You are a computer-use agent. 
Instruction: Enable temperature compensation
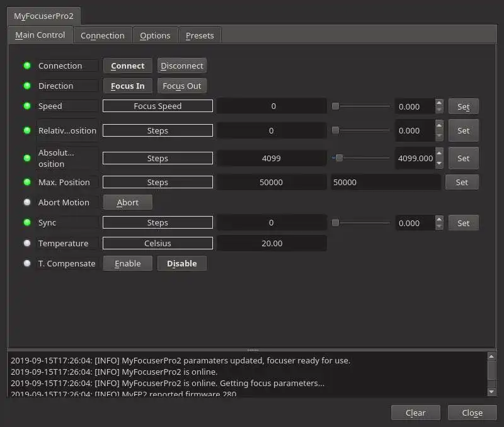click(x=128, y=263)
